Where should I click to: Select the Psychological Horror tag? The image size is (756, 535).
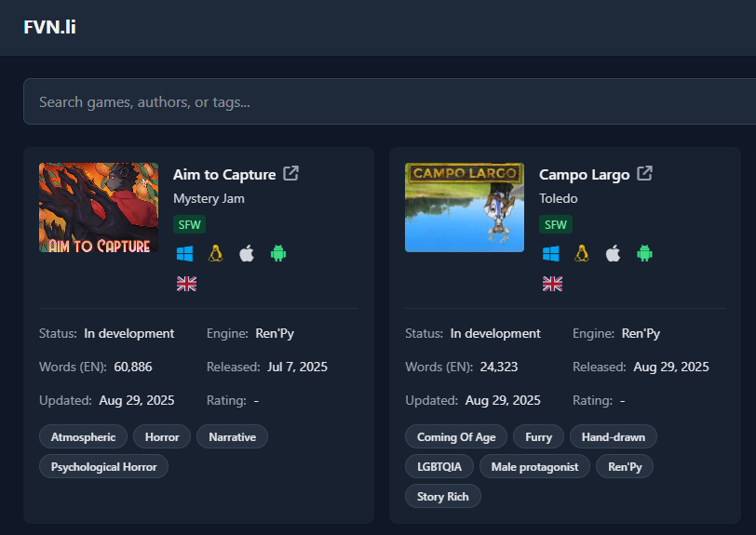click(x=103, y=466)
